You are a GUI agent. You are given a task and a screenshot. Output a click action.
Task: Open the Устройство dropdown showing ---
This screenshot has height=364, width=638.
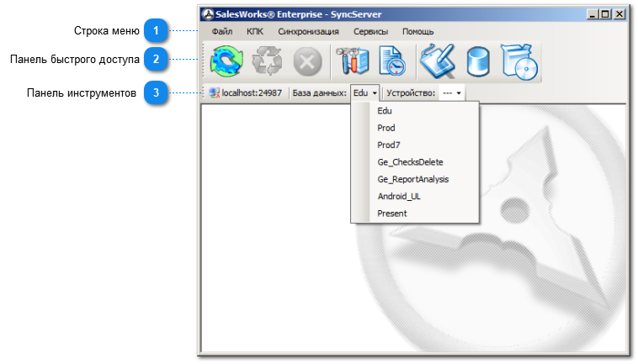pos(452,93)
